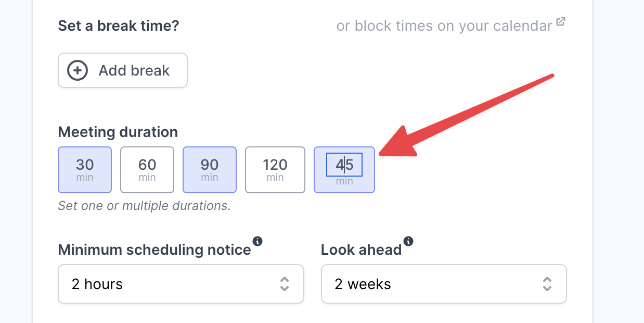Open the Minimum scheduling notice dropdown showing 2 hours
The height and width of the screenshot is (323, 644).
(181, 284)
